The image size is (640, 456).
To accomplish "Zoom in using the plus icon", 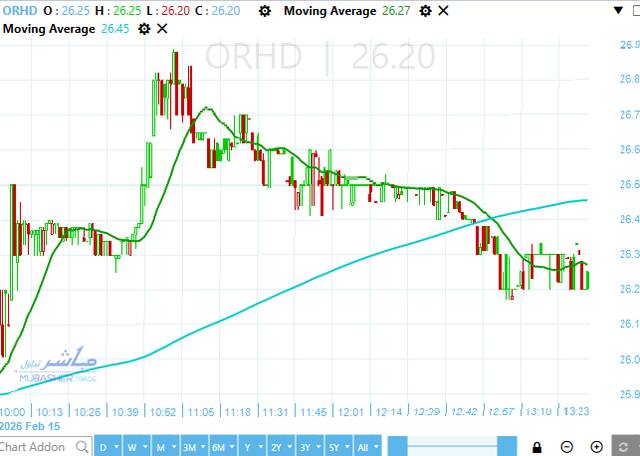I will click(596, 446).
